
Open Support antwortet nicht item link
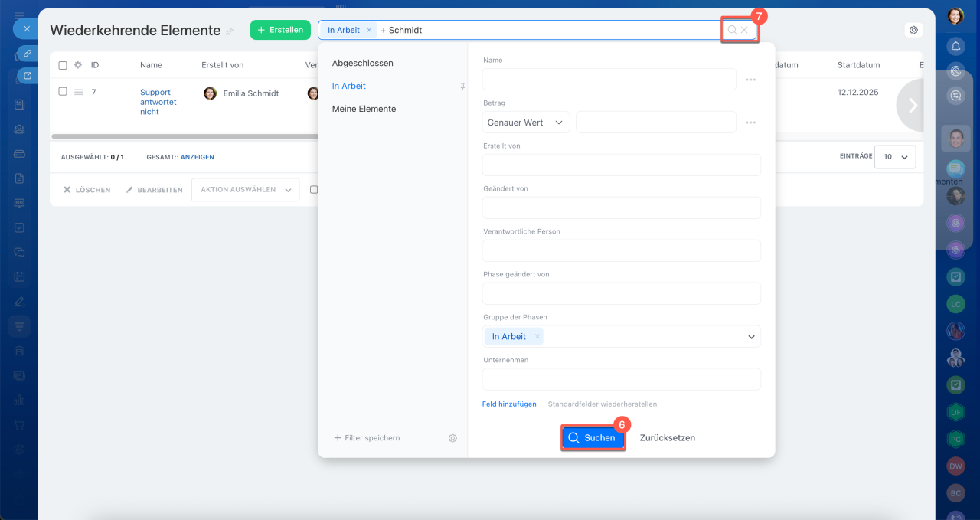coord(158,102)
